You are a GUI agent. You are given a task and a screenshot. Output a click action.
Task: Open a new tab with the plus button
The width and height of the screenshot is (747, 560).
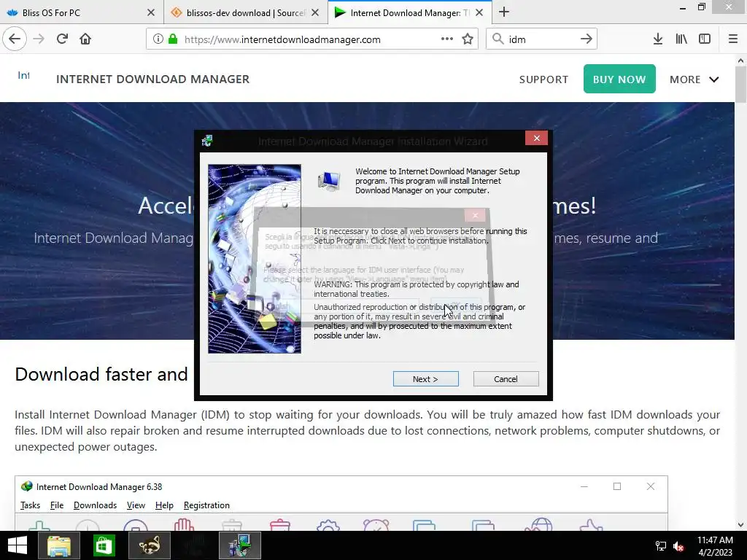[x=504, y=12]
